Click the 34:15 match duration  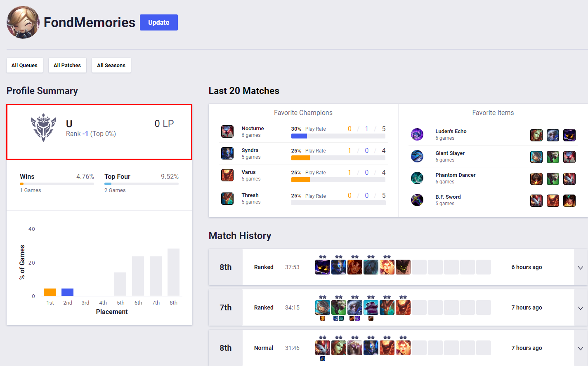click(292, 307)
